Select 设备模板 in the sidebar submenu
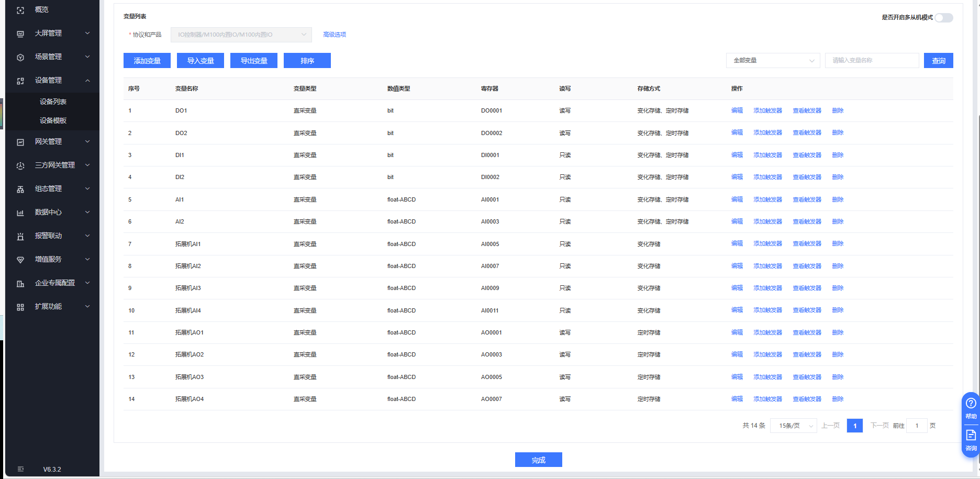 pos(53,120)
